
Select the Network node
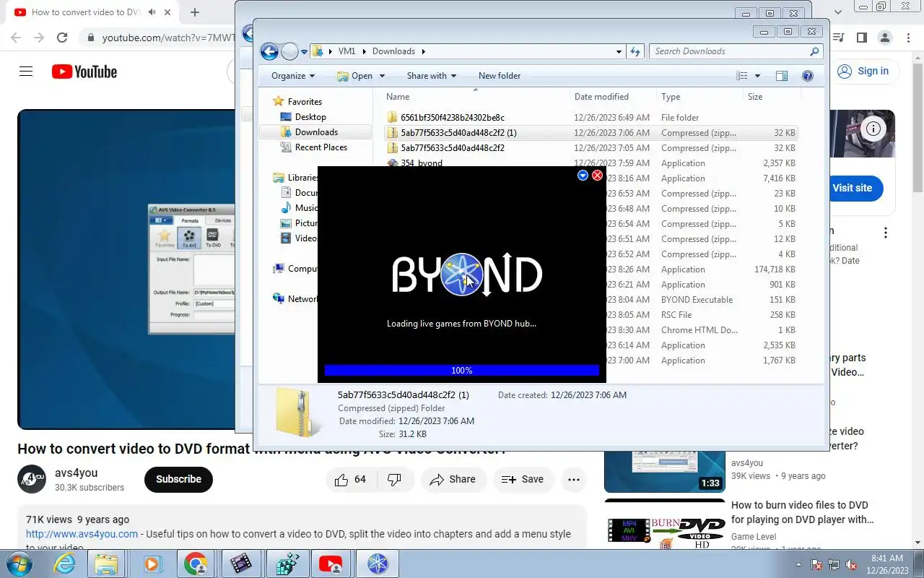tap(302, 299)
